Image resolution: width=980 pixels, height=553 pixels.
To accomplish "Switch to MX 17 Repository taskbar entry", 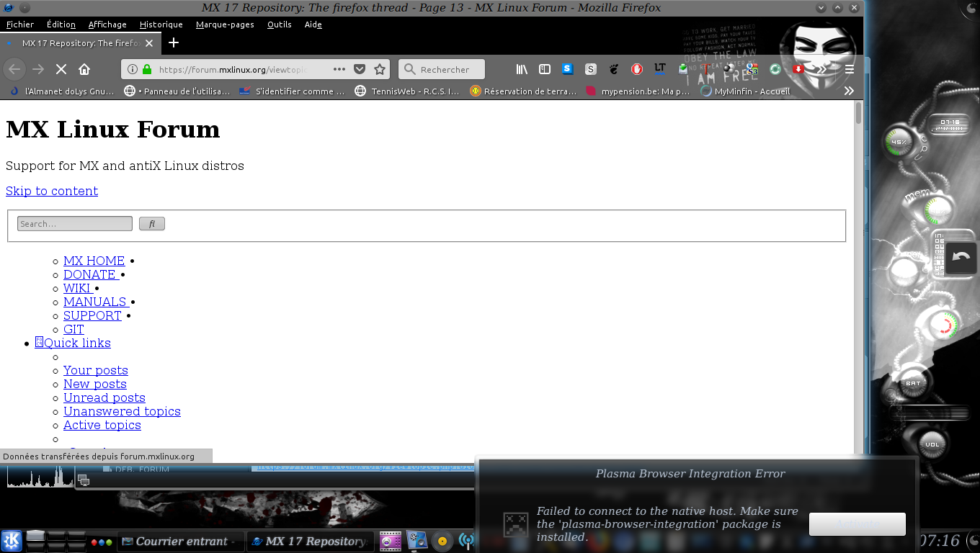I will pyautogui.click(x=311, y=541).
